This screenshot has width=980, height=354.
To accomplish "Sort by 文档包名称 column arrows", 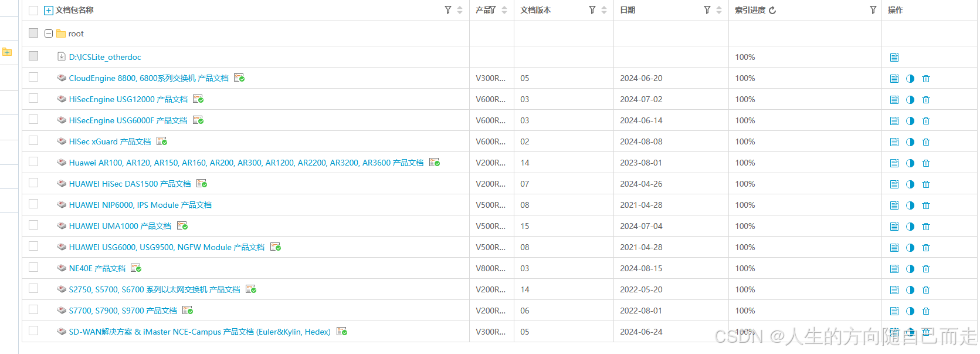I will tap(460, 10).
